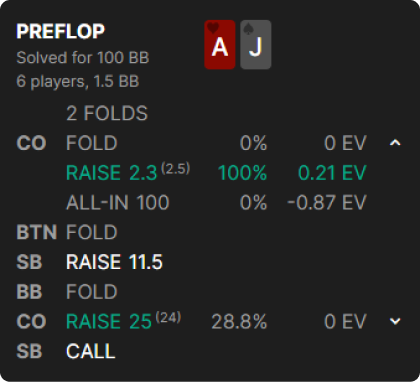
Task: Click the BTN FOLD action row
Action: pyautogui.click(x=67, y=232)
